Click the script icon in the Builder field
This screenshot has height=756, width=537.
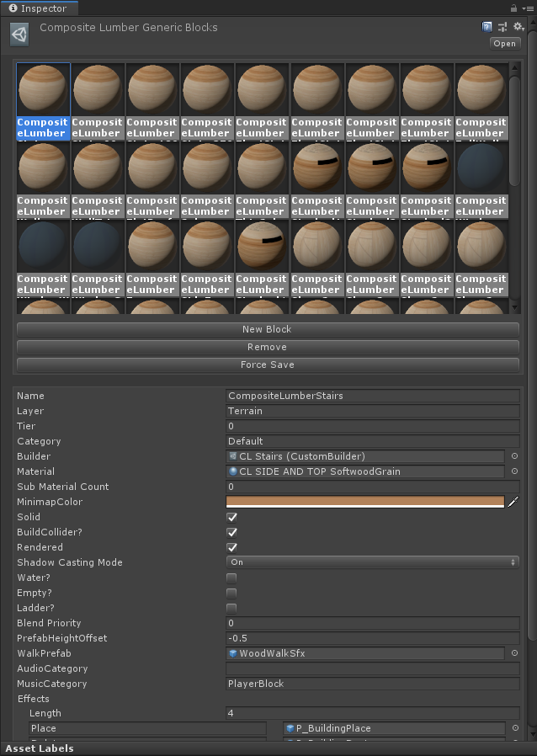(233, 456)
